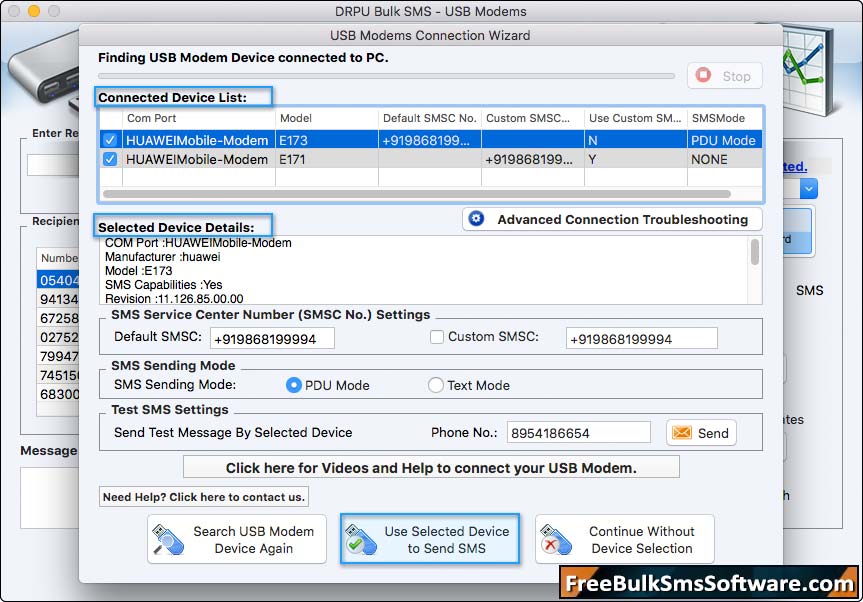This screenshot has height=602, width=863.
Task: Click the Custom SMSC number field
Action: click(x=642, y=338)
